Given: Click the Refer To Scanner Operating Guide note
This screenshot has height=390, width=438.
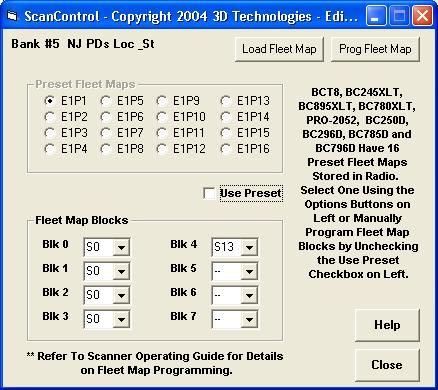Looking at the screenshot, I should pos(155,363).
